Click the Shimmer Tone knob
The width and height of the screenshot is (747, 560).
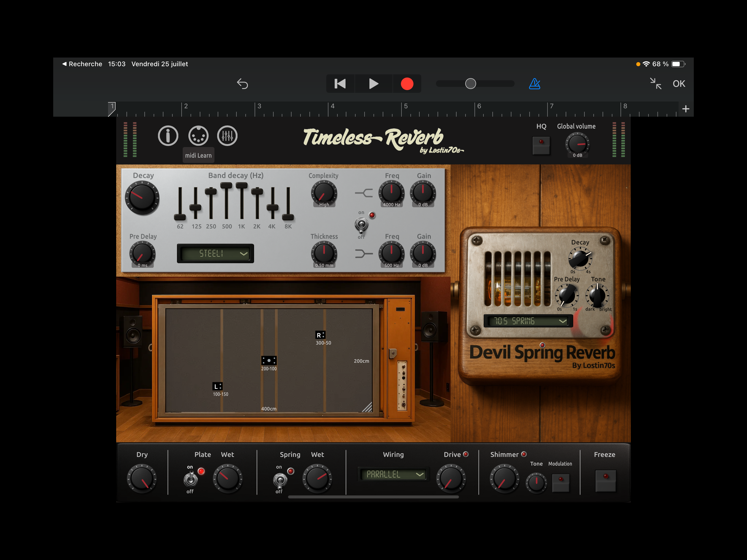(536, 483)
